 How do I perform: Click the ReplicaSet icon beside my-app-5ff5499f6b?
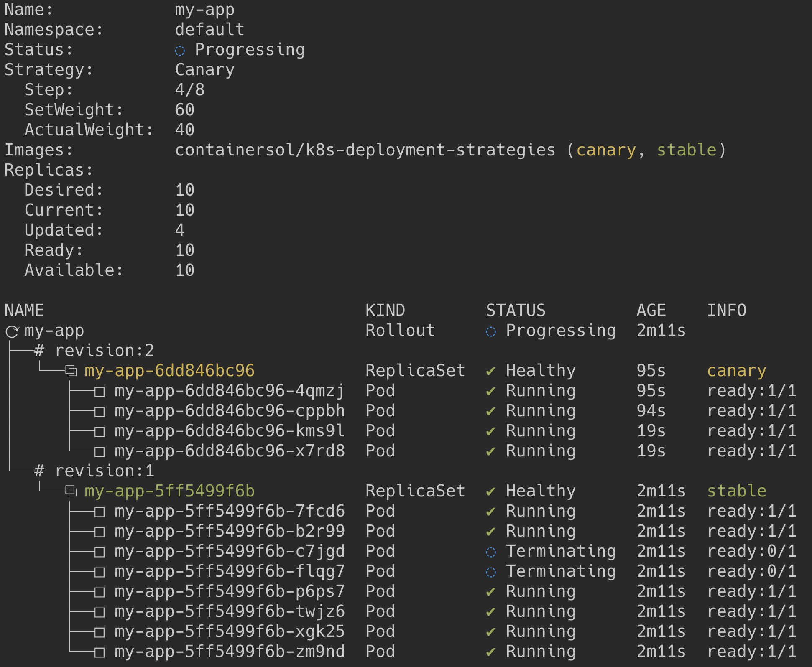point(71,491)
